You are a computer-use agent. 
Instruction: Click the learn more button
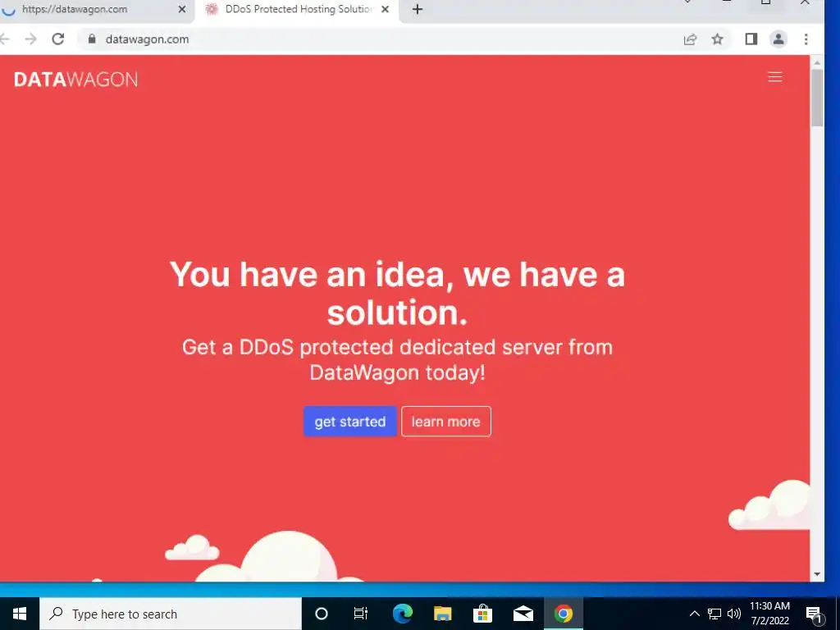(445, 422)
